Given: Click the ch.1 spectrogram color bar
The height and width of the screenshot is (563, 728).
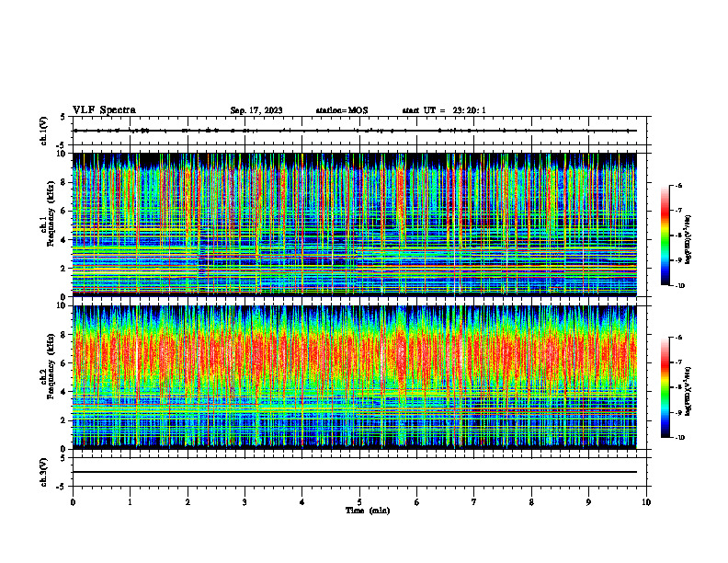Looking at the screenshot, I should pos(665,236).
